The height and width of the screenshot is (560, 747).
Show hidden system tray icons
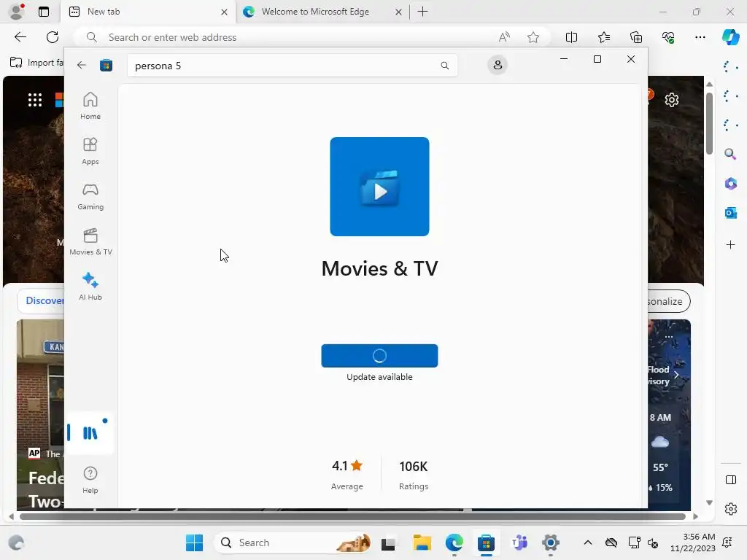588,542
